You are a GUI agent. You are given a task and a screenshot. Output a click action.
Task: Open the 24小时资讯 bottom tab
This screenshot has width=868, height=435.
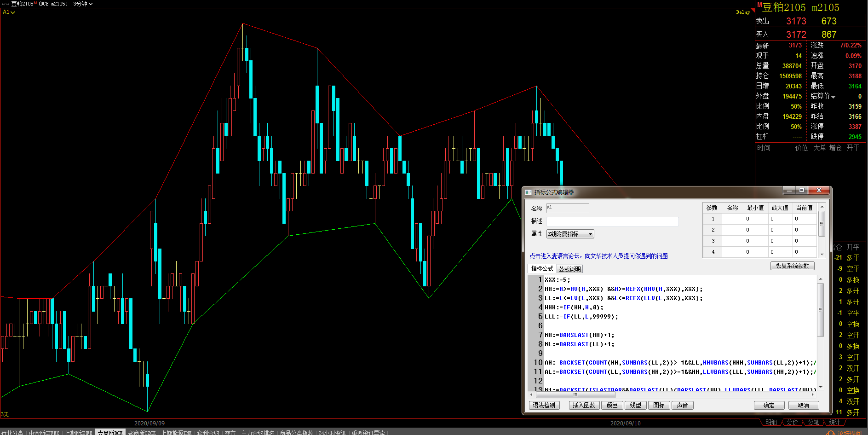(x=332, y=433)
